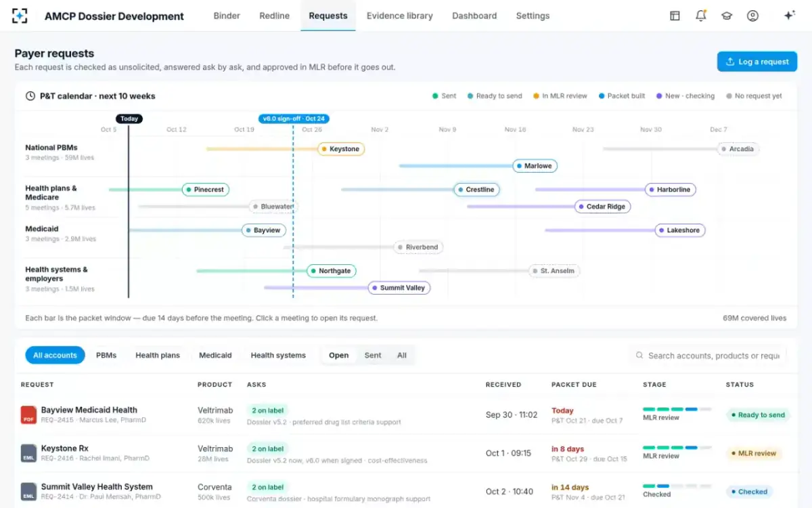This screenshot has width=812, height=508.
Task: Open the Keystone Rx request name
Action: (x=64, y=448)
